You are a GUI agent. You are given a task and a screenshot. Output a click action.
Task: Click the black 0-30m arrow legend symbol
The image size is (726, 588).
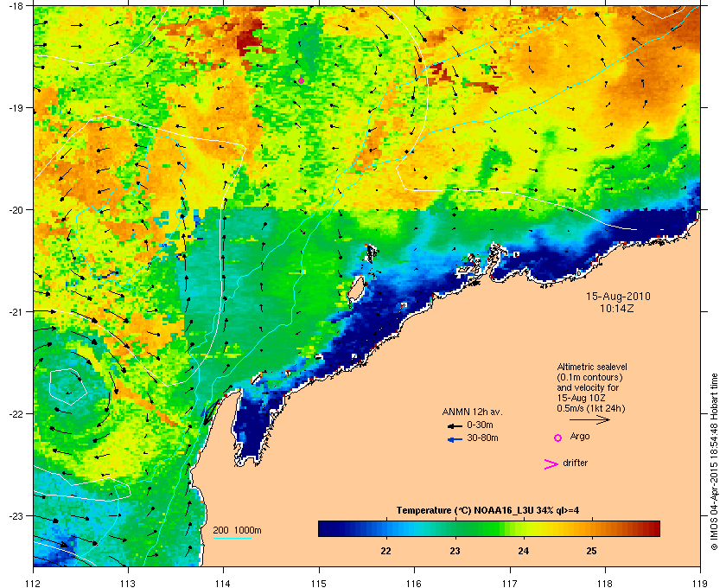(455, 425)
